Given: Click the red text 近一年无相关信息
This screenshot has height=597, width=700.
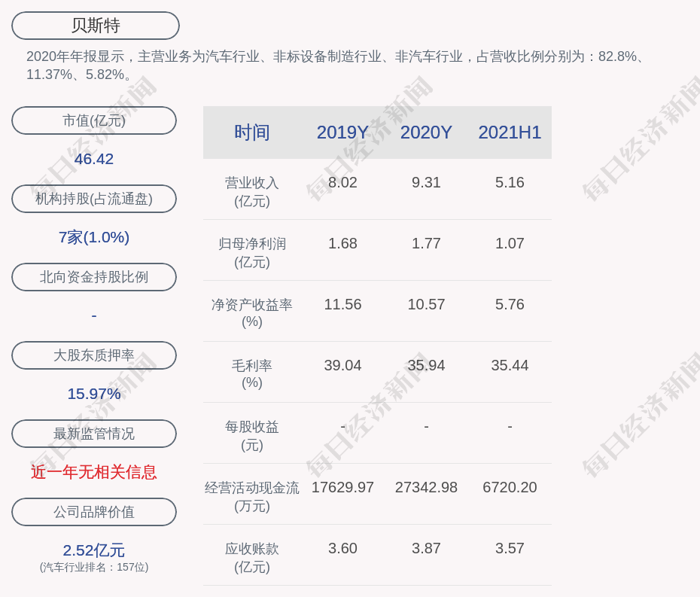Looking at the screenshot, I should coord(94,472).
